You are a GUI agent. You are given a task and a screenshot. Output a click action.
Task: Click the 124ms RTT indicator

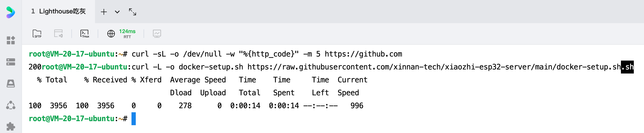tap(127, 34)
